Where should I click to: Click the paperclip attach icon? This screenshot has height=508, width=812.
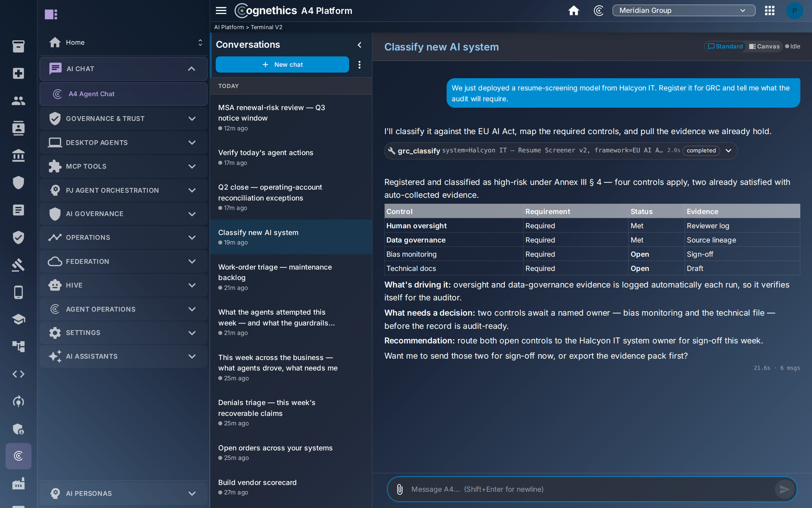[400, 489]
